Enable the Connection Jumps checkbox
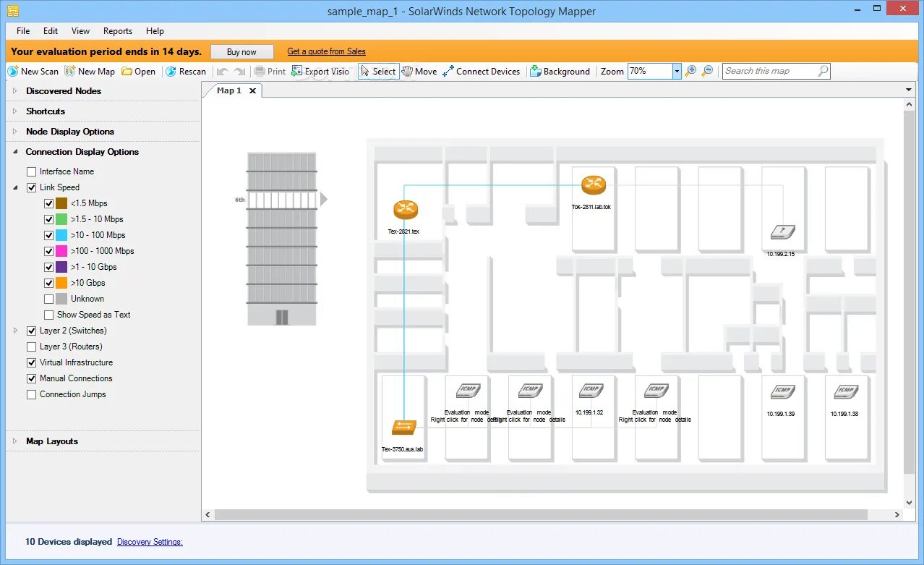The width and height of the screenshot is (924, 565). [x=31, y=394]
